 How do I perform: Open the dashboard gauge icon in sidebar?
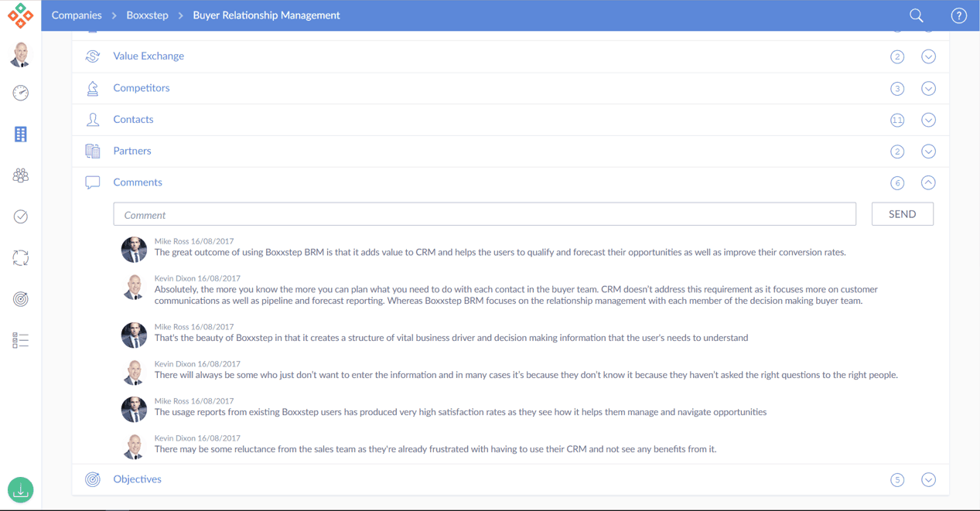coord(21,93)
